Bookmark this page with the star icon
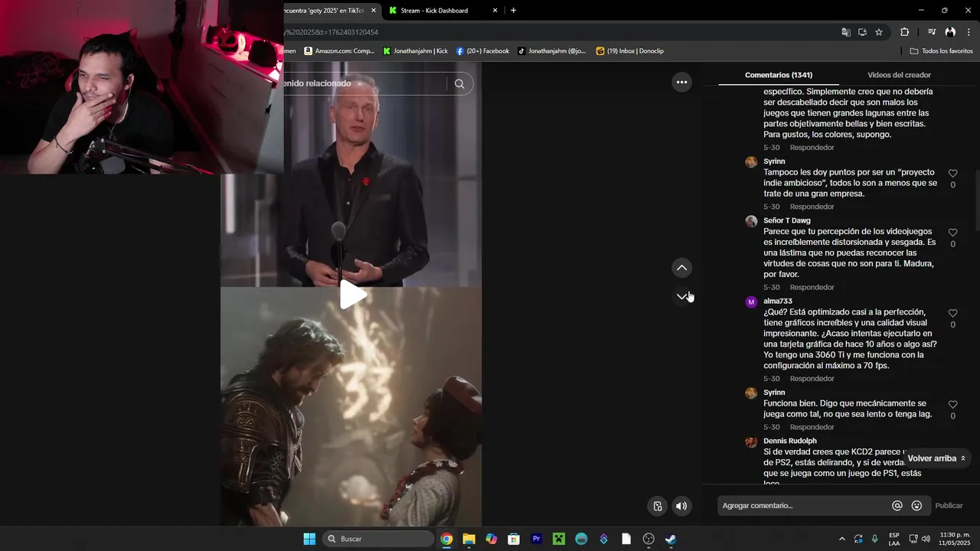The width and height of the screenshot is (980, 551). tap(879, 32)
